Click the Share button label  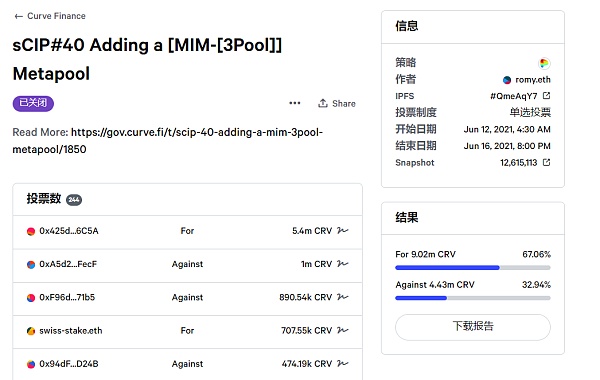[x=344, y=104]
